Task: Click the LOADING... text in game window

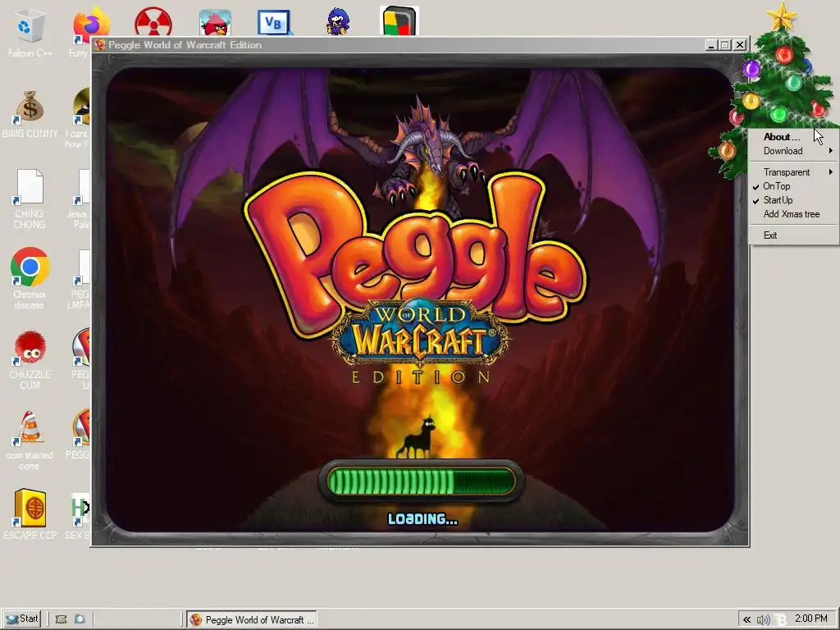Action: tap(422, 518)
